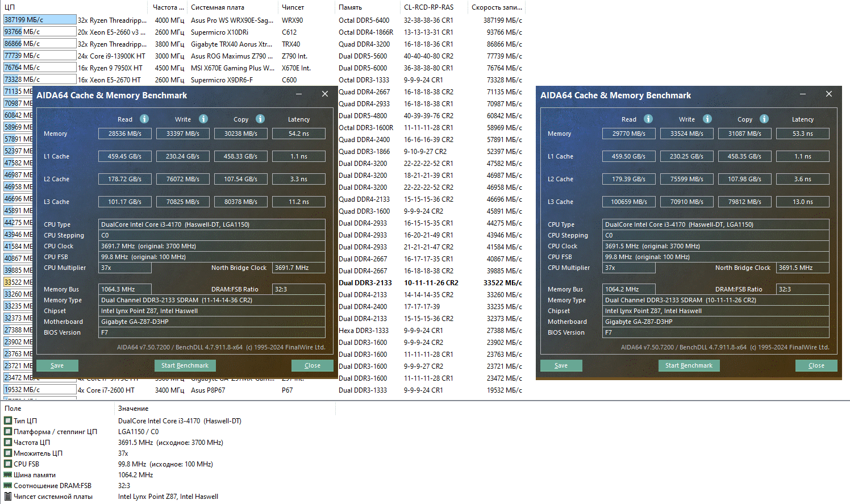
Task: Click the memory icon beside Шина памяти
Action: point(8,474)
